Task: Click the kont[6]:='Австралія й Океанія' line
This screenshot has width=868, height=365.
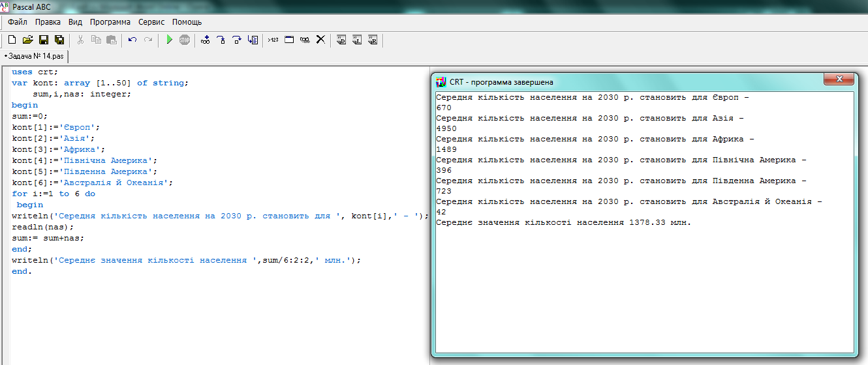Action: [93, 182]
